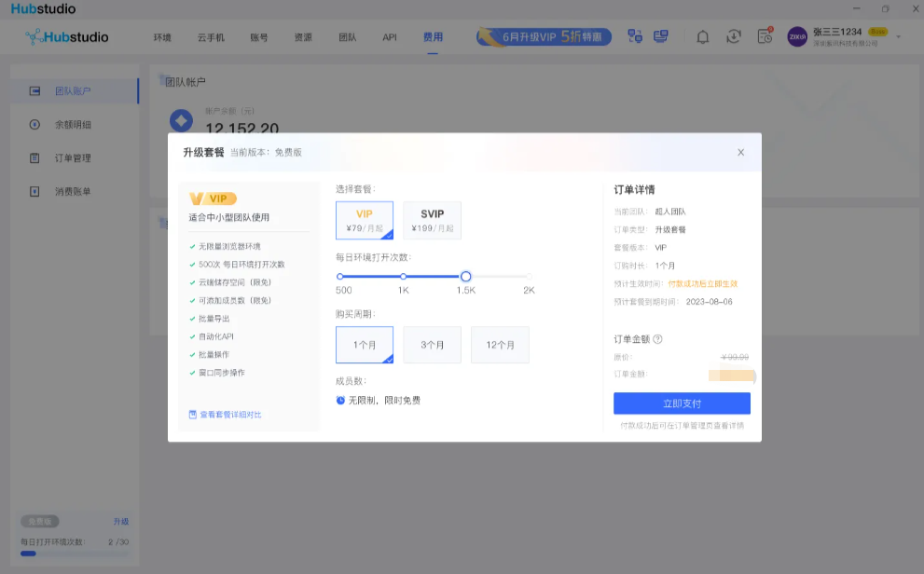Click the account balance diamond icon
The width and height of the screenshot is (924, 574).
click(x=182, y=121)
